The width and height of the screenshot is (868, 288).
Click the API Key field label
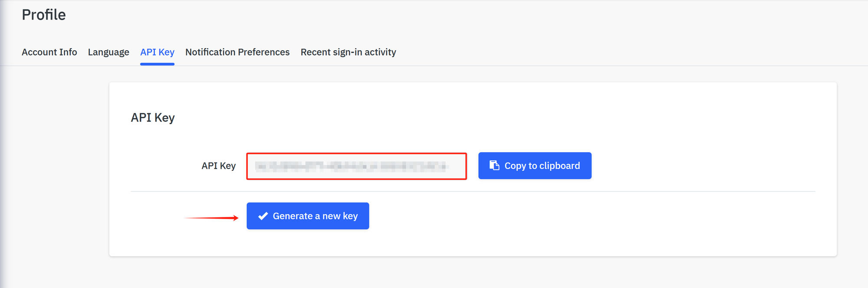pyautogui.click(x=218, y=166)
